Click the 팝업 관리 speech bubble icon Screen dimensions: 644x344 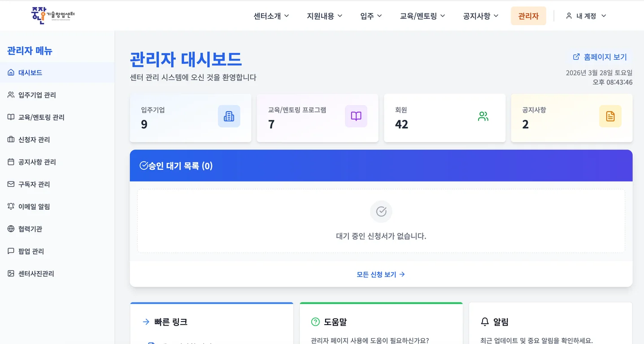pyautogui.click(x=10, y=251)
